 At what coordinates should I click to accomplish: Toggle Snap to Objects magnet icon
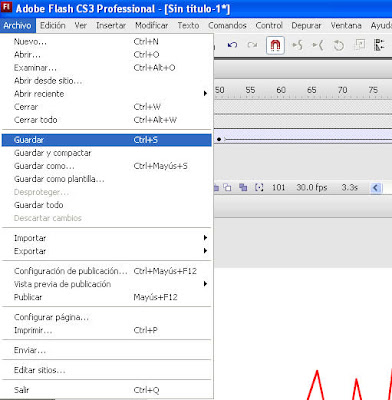(275, 45)
